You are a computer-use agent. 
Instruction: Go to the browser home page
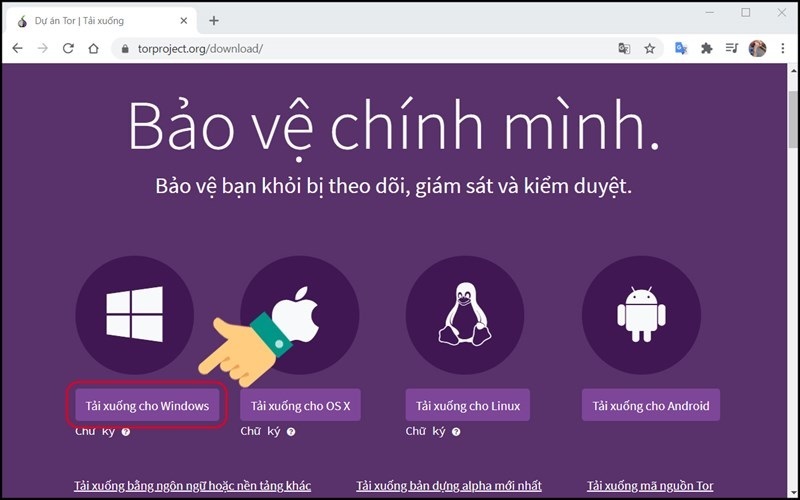(93, 48)
